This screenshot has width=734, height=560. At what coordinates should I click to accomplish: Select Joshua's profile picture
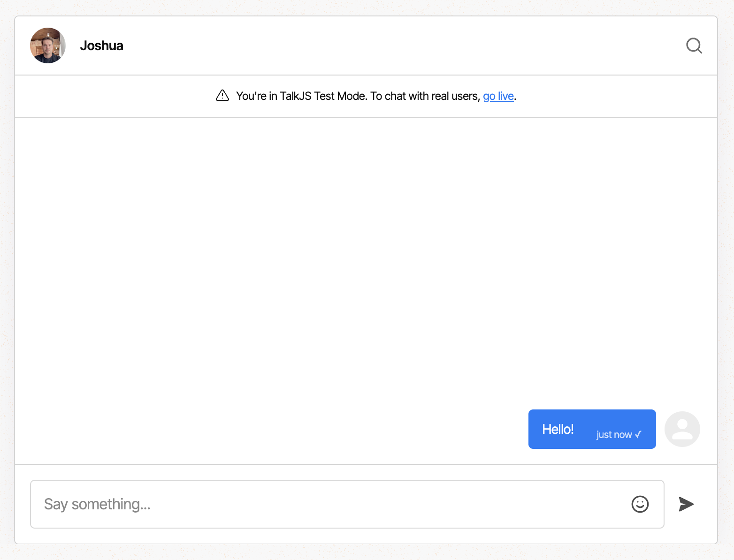pyautogui.click(x=47, y=45)
